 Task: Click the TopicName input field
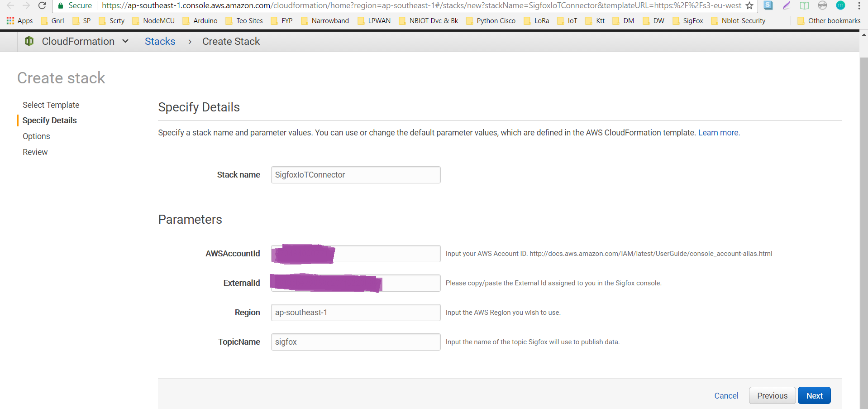356,342
